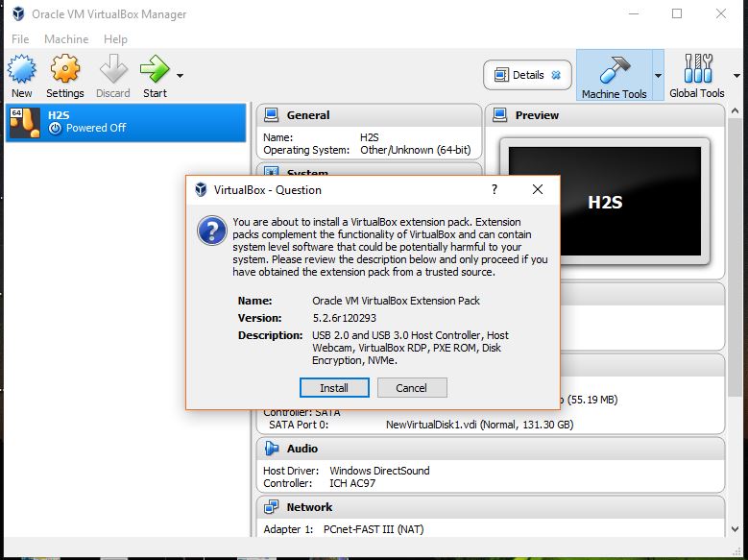Viewport: 748px width, 560px height.
Task: Close Details pane via blue pin icon
Action: click(556, 75)
